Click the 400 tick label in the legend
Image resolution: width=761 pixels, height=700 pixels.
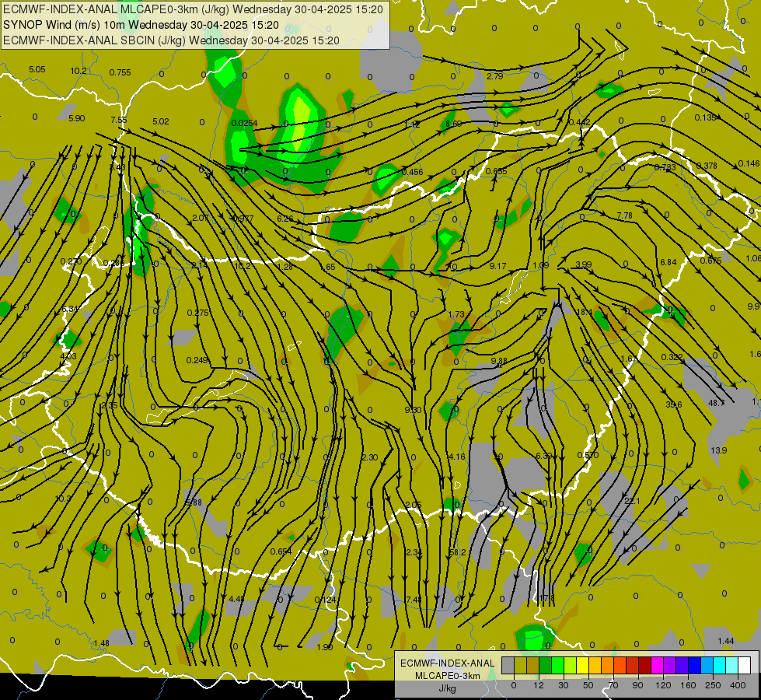click(738, 685)
